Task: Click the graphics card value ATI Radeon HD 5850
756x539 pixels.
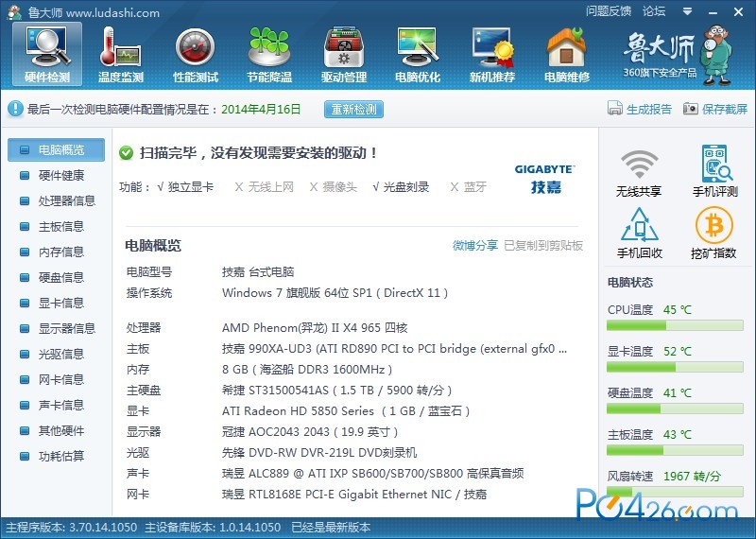Action: click(346, 411)
